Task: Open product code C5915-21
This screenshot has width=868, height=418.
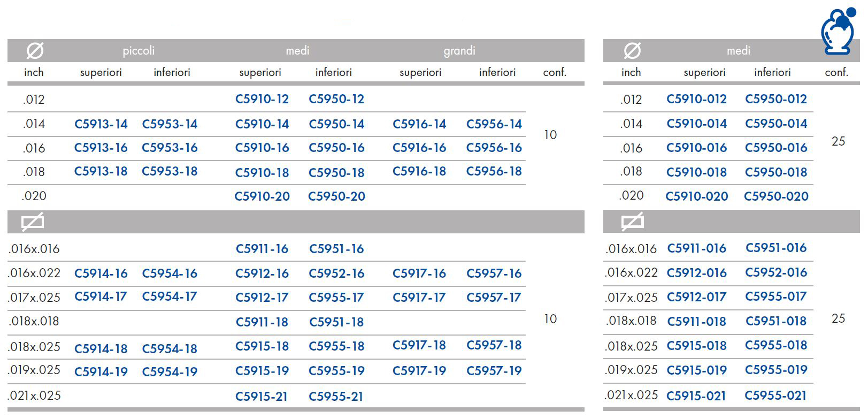Action: [262, 397]
